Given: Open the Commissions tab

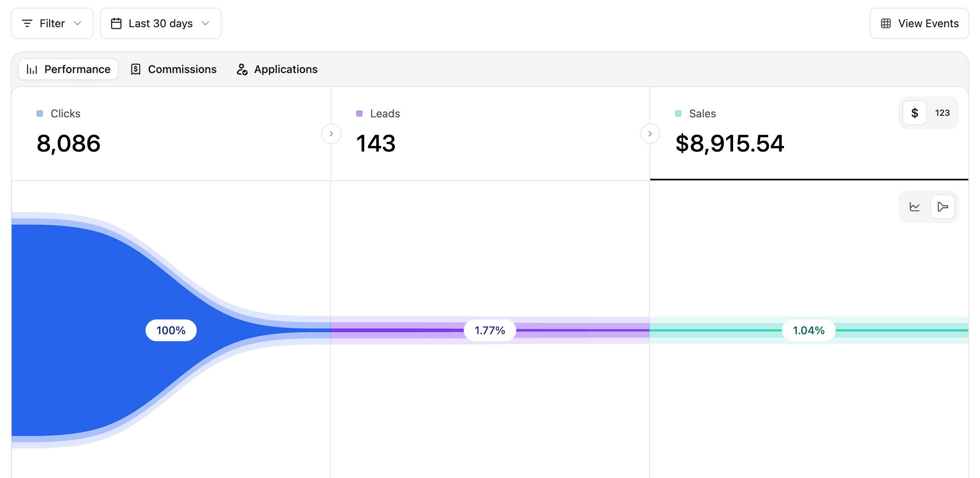Looking at the screenshot, I should coord(173,69).
